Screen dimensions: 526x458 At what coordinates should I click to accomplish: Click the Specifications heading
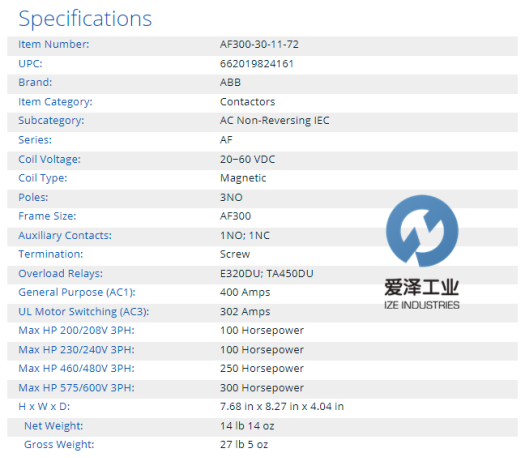(x=85, y=19)
